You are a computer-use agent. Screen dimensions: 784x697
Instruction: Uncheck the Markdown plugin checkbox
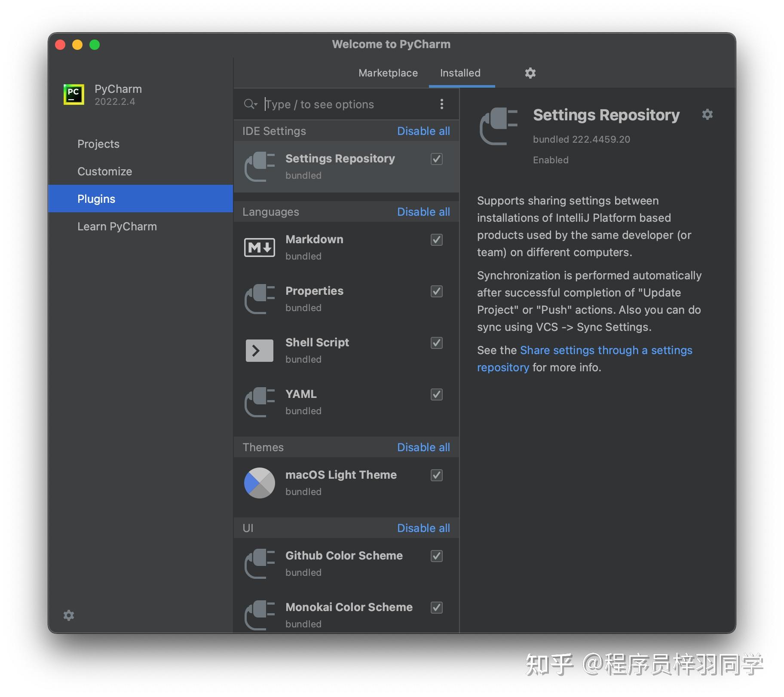click(x=437, y=240)
